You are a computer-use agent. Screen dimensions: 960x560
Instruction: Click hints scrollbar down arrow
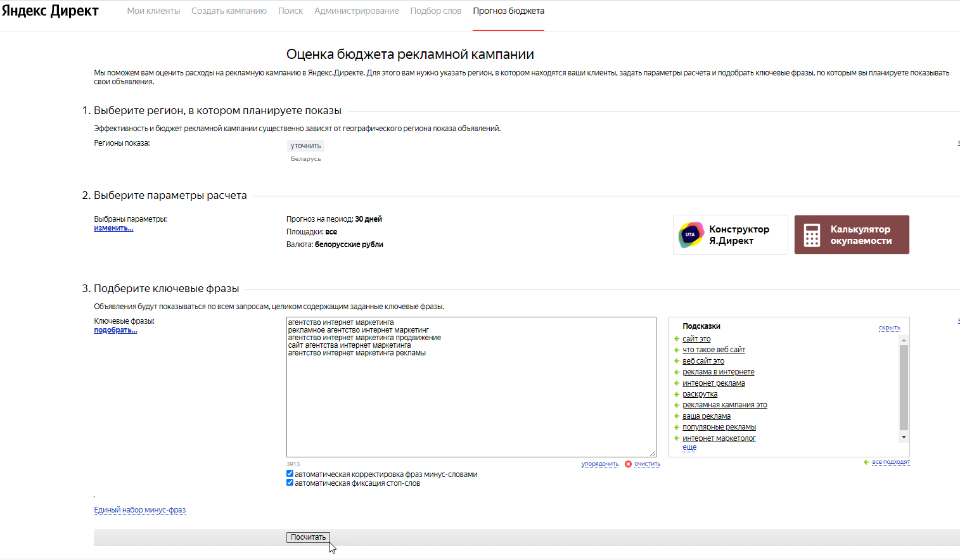click(x=904, y=437)
